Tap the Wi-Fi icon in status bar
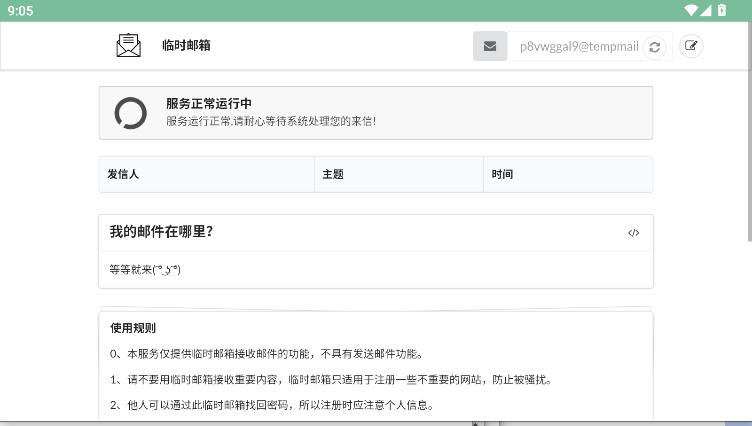Viewport: 752px width, 426px height. pyautogui.click(x=691, y=10)
